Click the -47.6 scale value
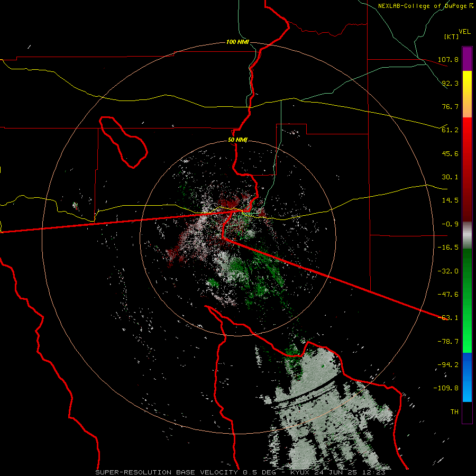The image size is (476, 476). pos(448,295)
